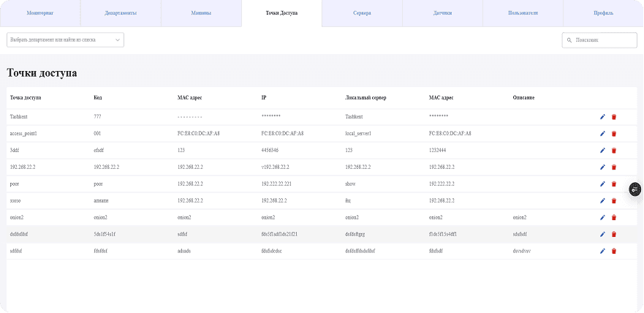Click the sdsfsdf description cell

(520, 234)
